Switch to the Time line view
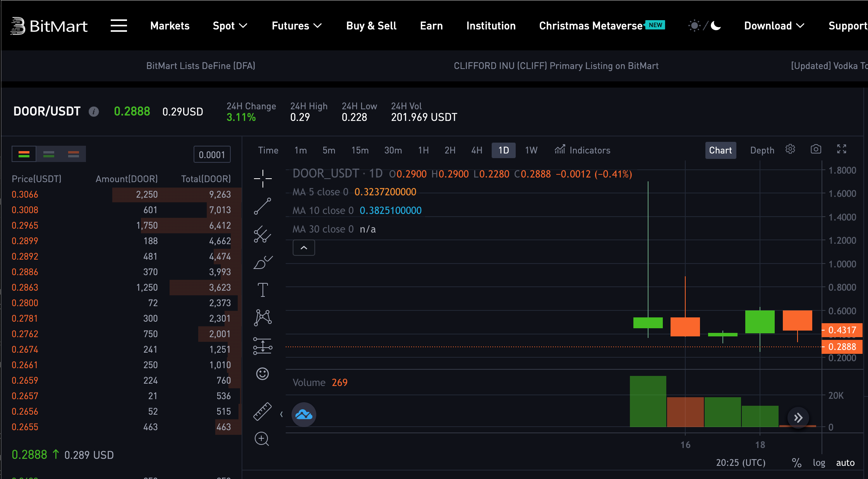Screen dimensions: 868x479 [268, 150]
